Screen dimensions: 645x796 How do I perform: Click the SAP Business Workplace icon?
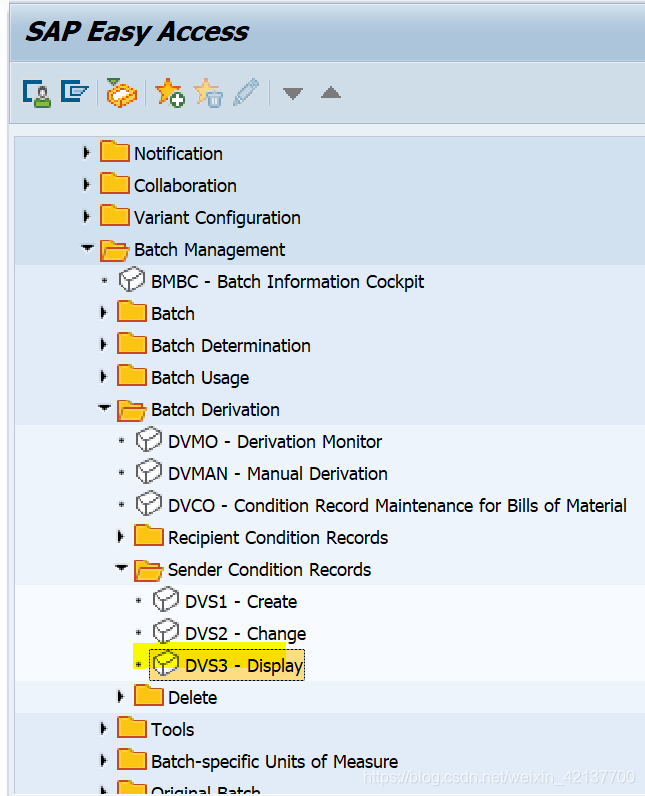tap(121, 93)
